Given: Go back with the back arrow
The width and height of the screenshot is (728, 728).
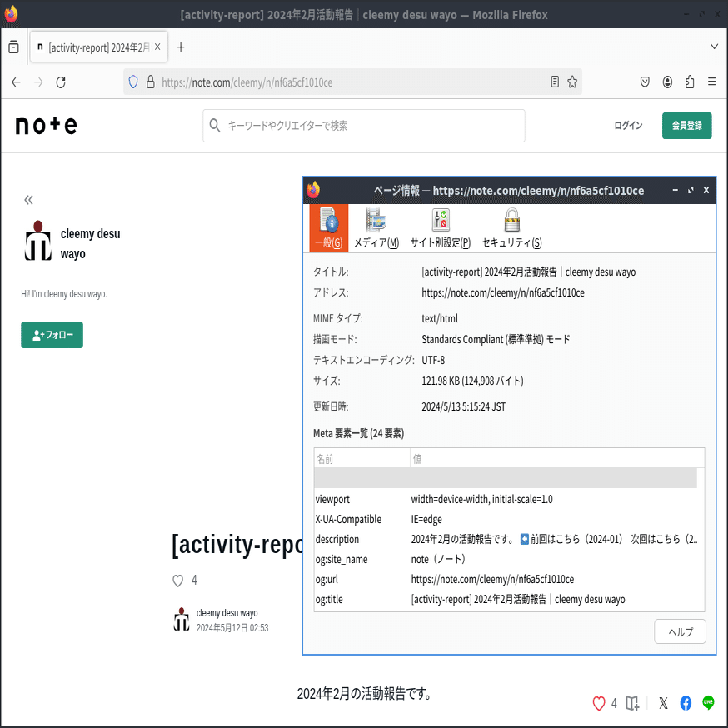Looking at the screenshot, I should coord(17,82).
